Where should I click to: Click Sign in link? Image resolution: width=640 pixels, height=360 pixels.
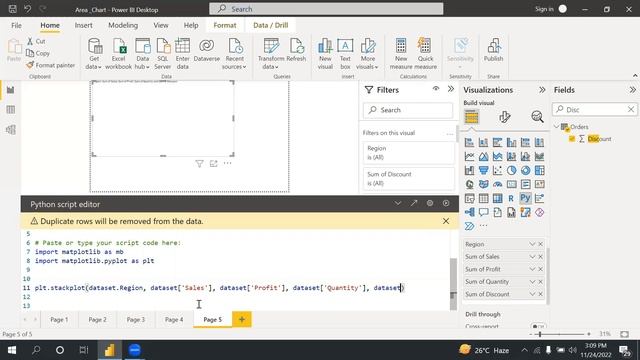(x=544, y=9)
